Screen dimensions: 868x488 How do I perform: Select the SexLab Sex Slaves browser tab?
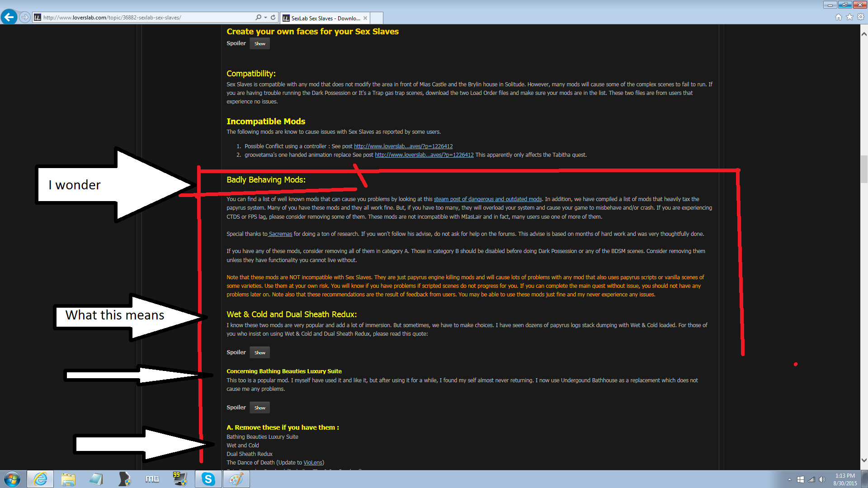point(325,18)
